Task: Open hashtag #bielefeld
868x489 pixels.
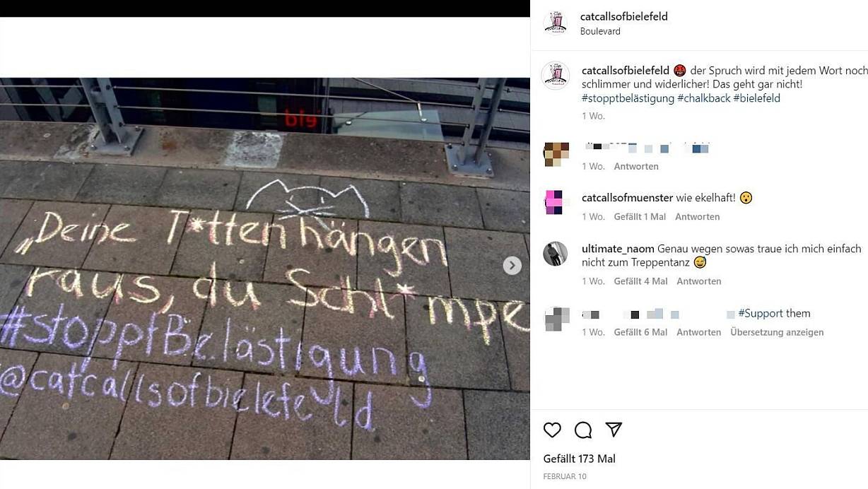Action: coord(756,98)
